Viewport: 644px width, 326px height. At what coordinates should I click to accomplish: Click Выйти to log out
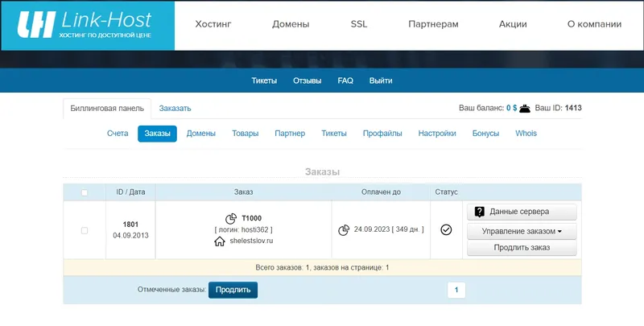[x=381, y=80]
